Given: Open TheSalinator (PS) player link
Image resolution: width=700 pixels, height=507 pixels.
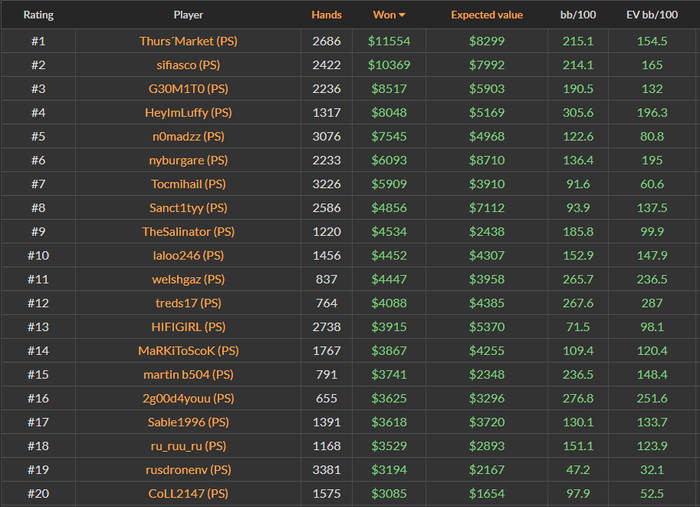Looking at the screenshot, I should pos(188,231).
